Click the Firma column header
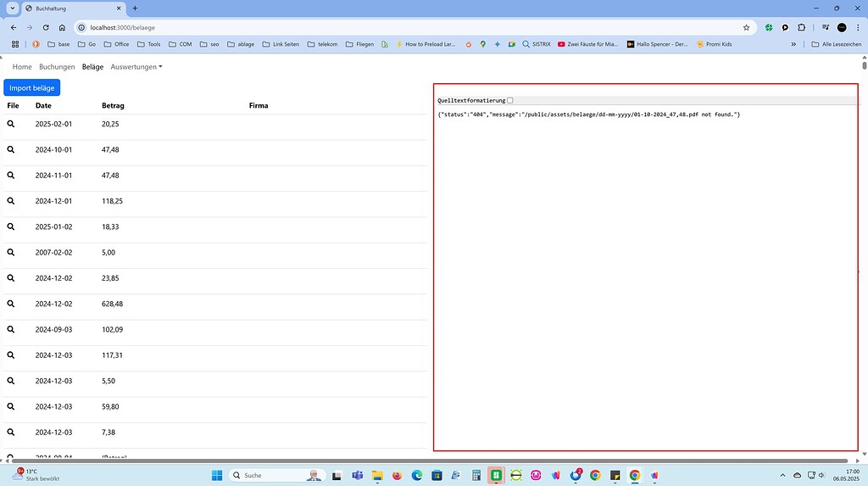Screen dimensions: 868x486 pyautogui.click(x=259, y=105)
